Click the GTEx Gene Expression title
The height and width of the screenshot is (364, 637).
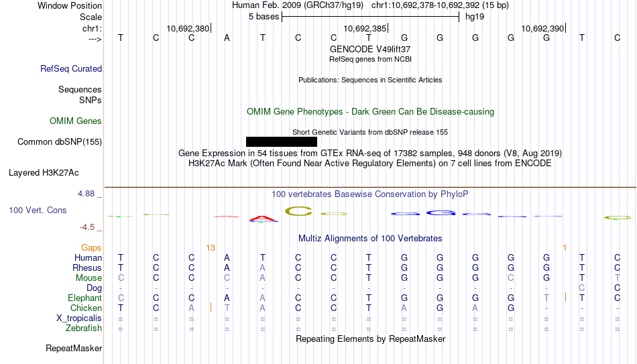pos(370,153)
